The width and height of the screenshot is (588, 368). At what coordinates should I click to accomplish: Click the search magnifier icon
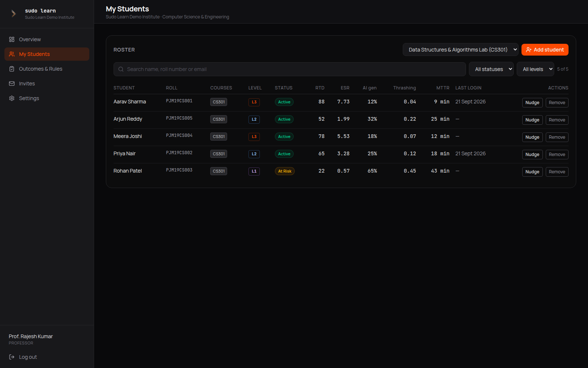click(121, 69)
